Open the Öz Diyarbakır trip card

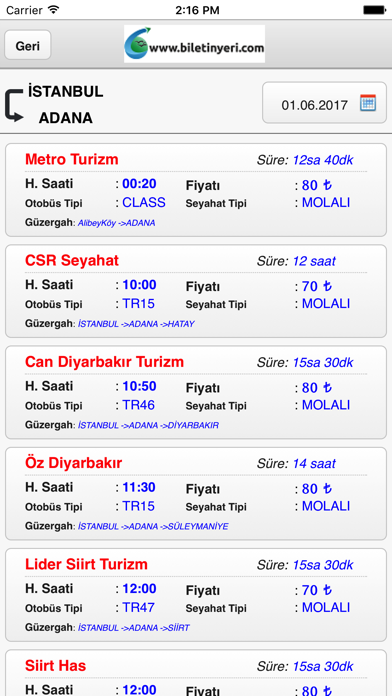pyautogui.click(x=196, y=494)
